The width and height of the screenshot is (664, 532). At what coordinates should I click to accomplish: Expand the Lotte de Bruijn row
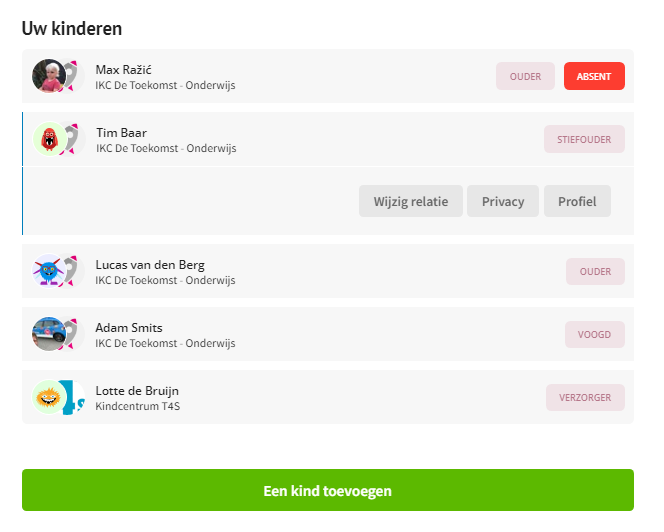coord(328,397)
